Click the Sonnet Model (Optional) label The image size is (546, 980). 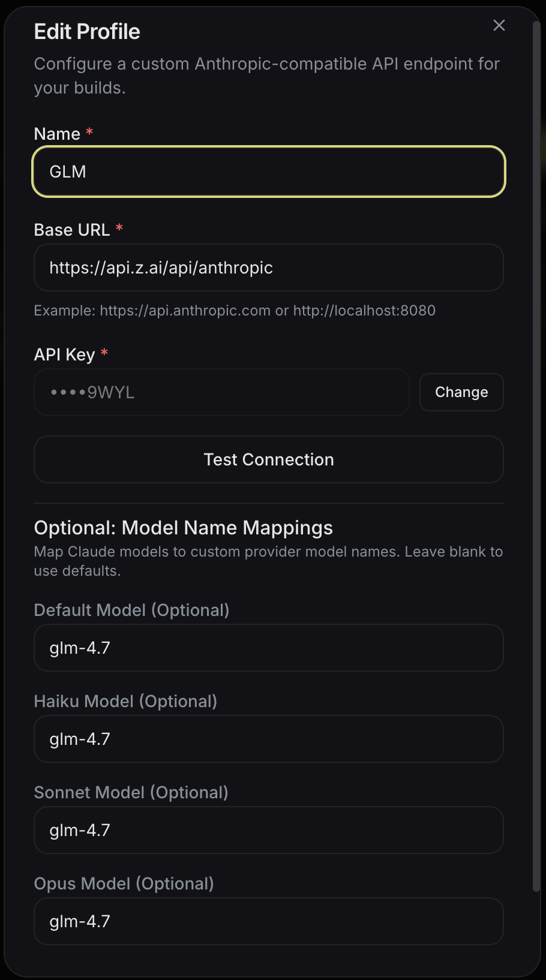click(x=131, y=792)
